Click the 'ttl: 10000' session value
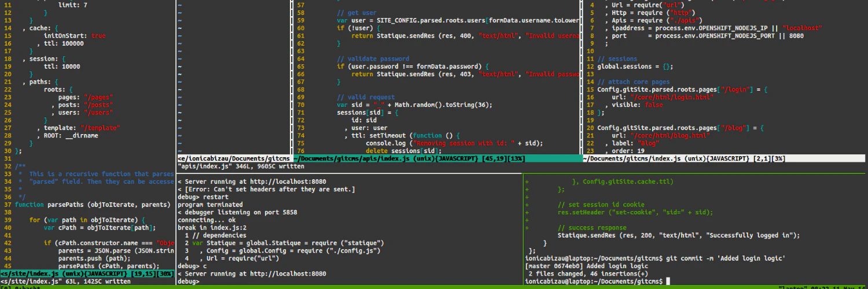 point(62,66)
